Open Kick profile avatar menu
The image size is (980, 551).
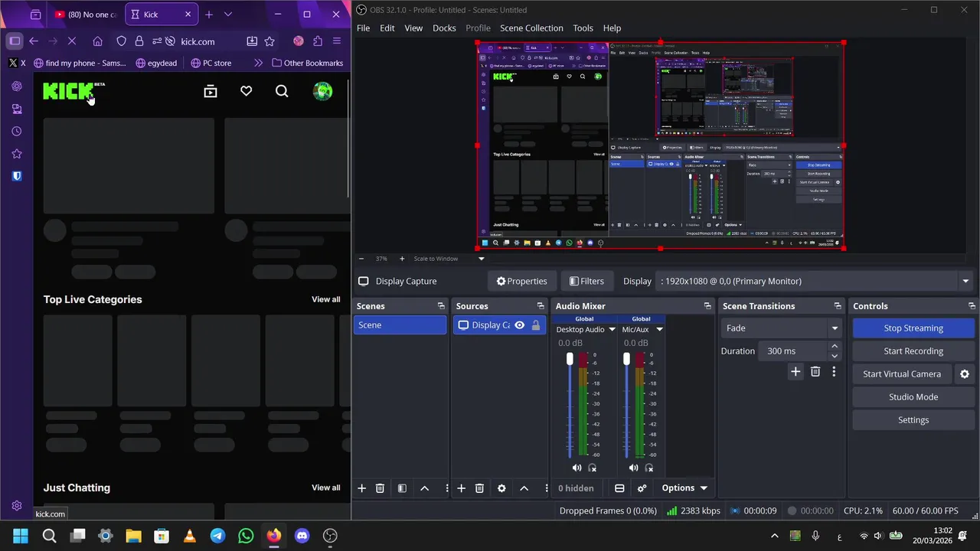[323, 91]
